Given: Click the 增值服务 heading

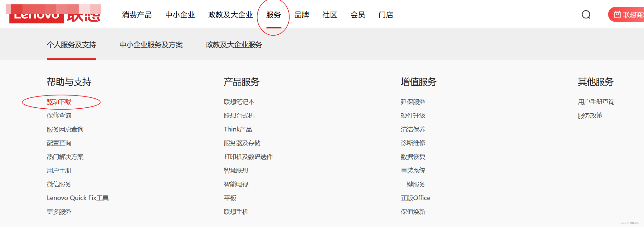Looking at the screenshot, I should point(419,82).
